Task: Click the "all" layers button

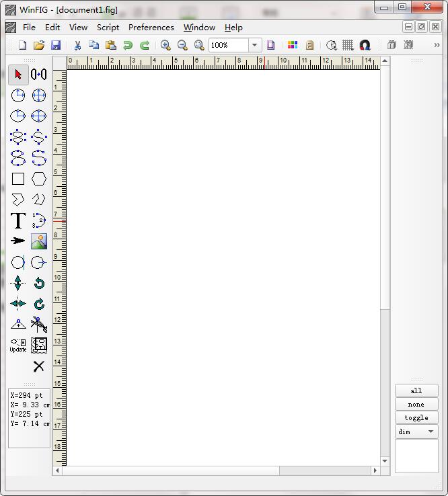Action: (x=416, y=390)
